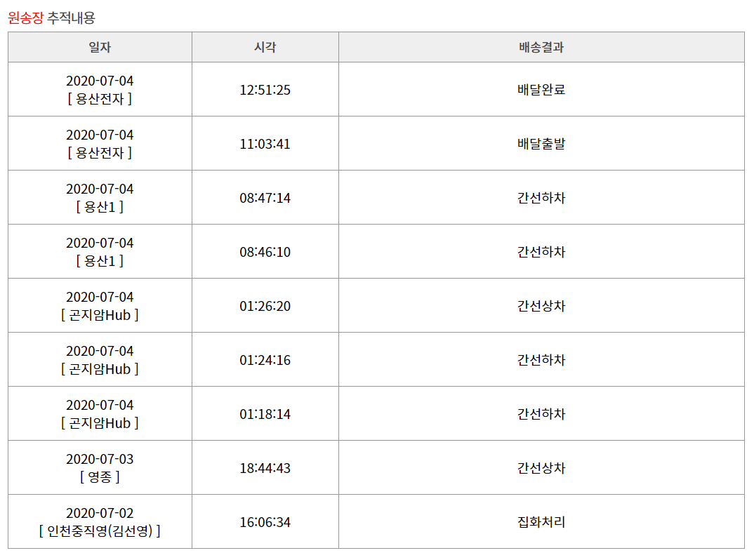Click the 12:51:25 time entry
Viewport: 754px width, 560px height.
pyautogui.click(x=265, y=90)
